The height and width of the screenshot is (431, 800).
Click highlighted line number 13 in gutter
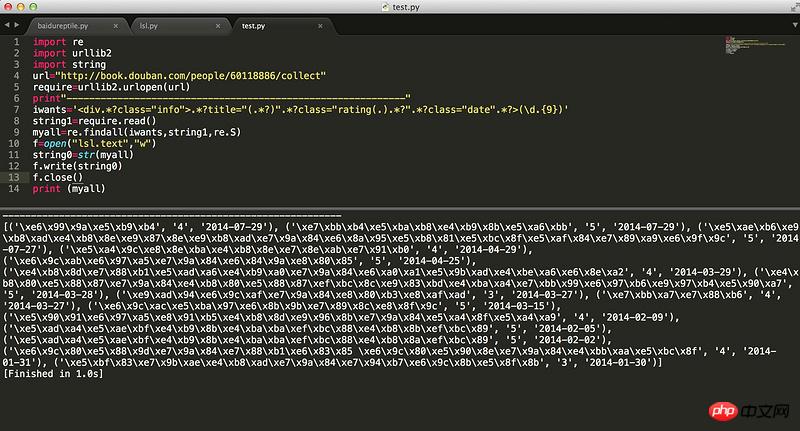(x=14, y=177)
